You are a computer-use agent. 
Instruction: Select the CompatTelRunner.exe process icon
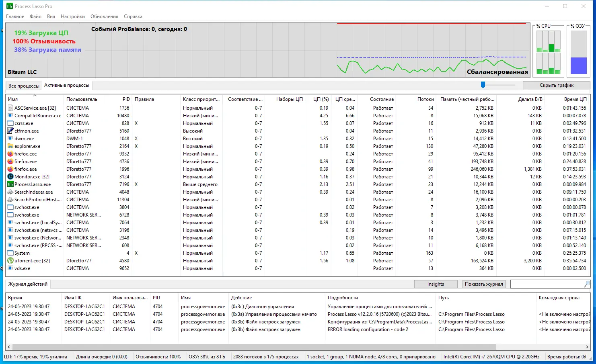point(10,116)
